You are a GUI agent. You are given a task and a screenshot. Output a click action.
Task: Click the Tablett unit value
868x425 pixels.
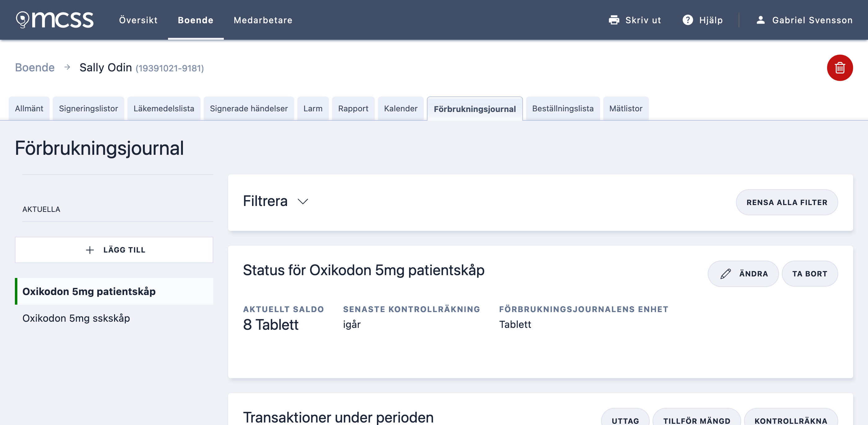coord(515,324)
